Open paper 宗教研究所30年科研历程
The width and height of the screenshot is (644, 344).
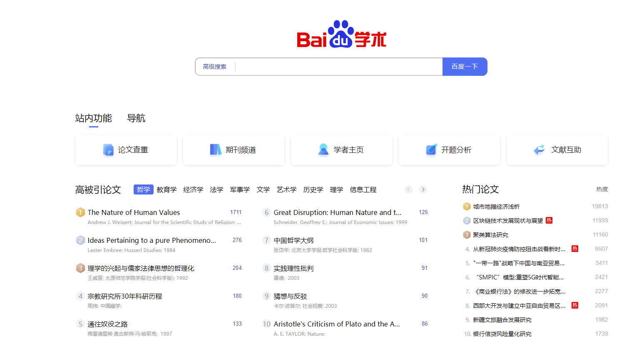tap(125, 296)
